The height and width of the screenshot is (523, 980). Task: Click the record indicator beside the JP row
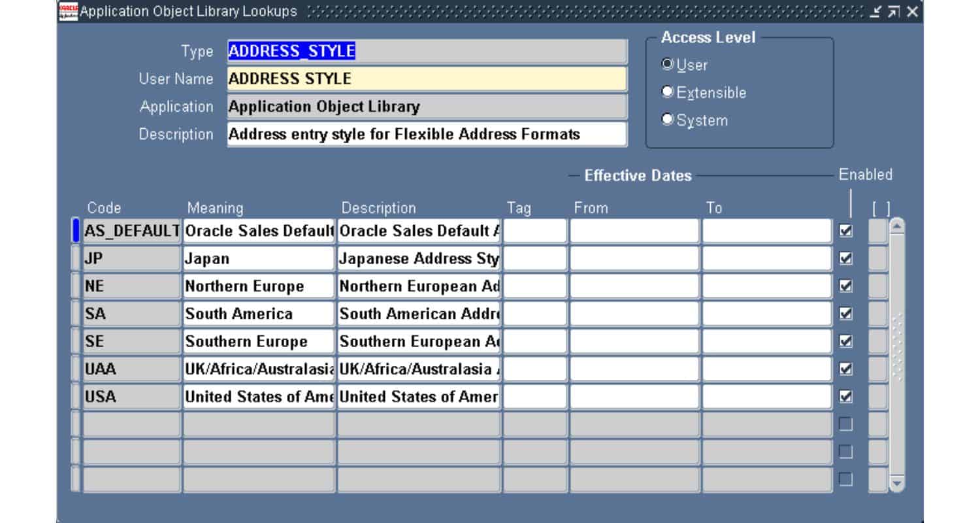pos(75,258)
